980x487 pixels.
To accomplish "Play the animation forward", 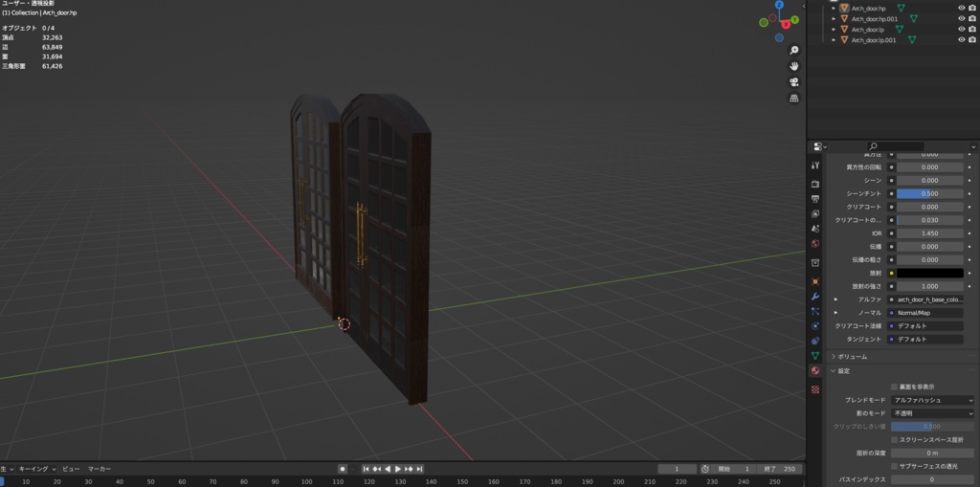I will pos(398,469).
